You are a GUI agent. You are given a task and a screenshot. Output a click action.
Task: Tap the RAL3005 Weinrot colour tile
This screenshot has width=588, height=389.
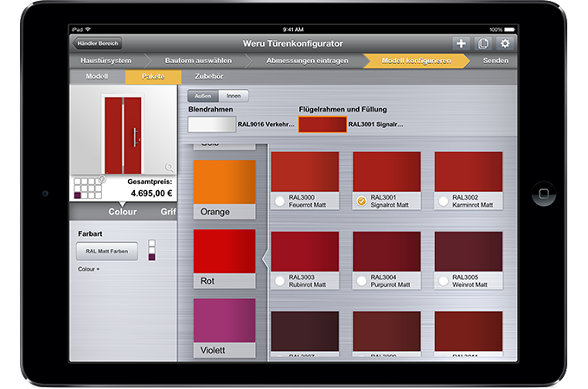[x=469, y=252]
